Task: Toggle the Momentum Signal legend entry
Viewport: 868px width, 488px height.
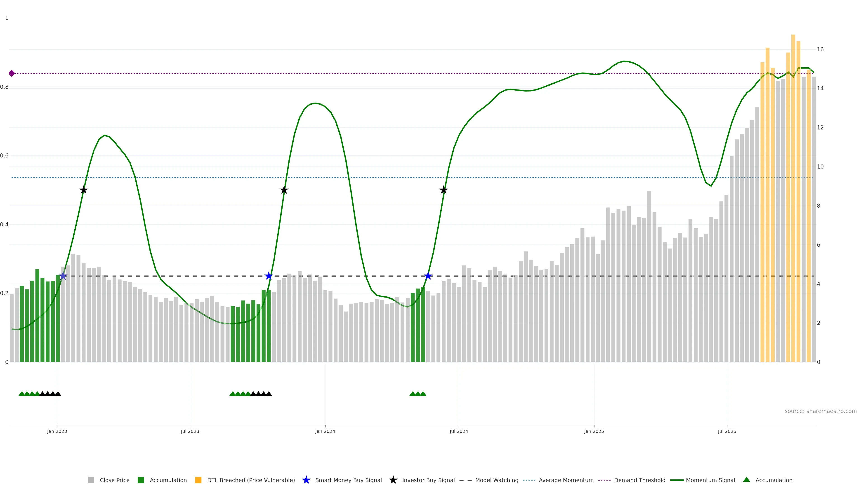Action: 710,480
